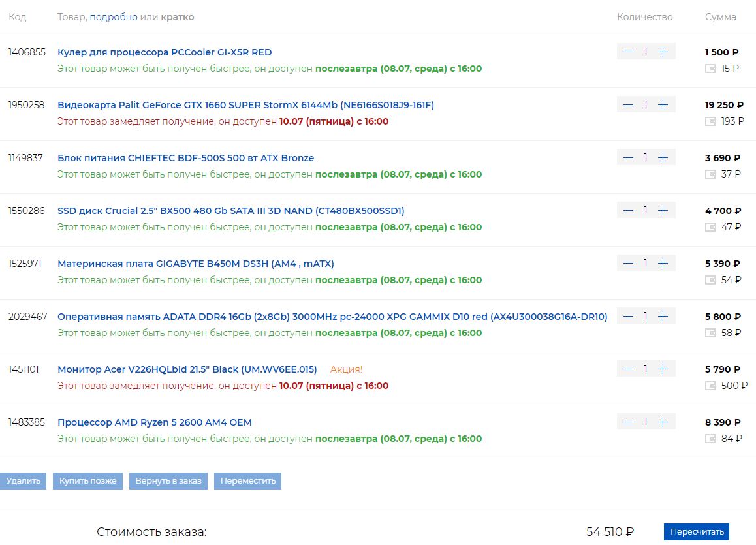
Task: Increase quantity of CHIEFTEC BDF-500S power supply
Action: tap(663, 157)
